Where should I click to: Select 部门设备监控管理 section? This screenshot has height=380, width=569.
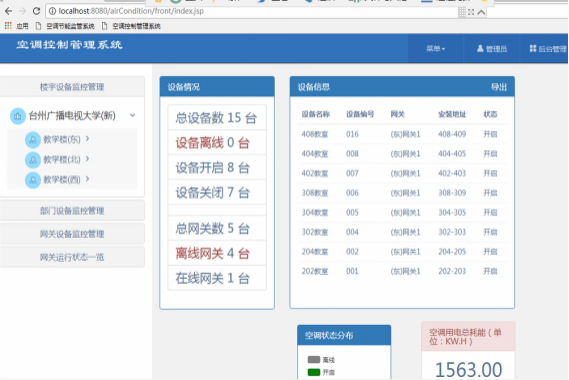click(72, 211)
